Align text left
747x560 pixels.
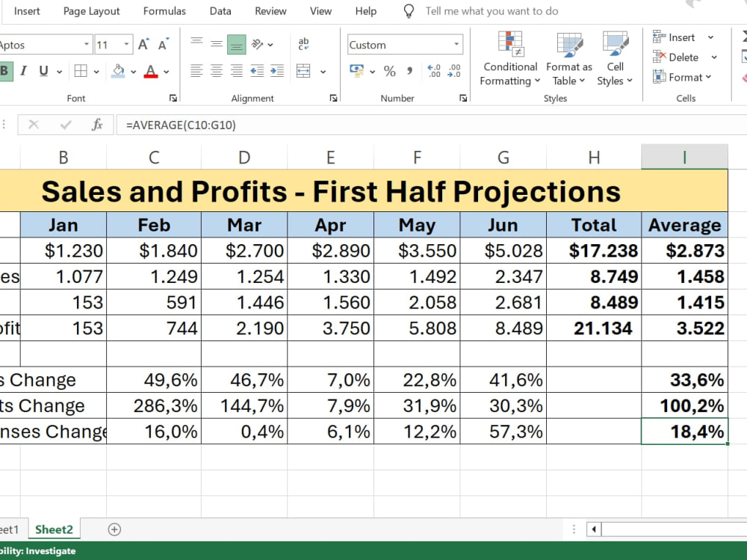pos(196,71)
